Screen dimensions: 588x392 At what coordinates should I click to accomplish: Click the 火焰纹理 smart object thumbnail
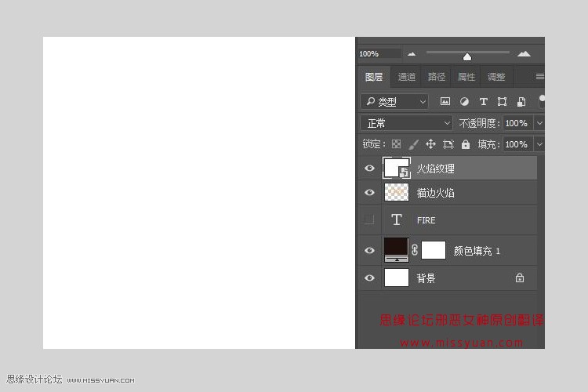[x=397, y=168]
